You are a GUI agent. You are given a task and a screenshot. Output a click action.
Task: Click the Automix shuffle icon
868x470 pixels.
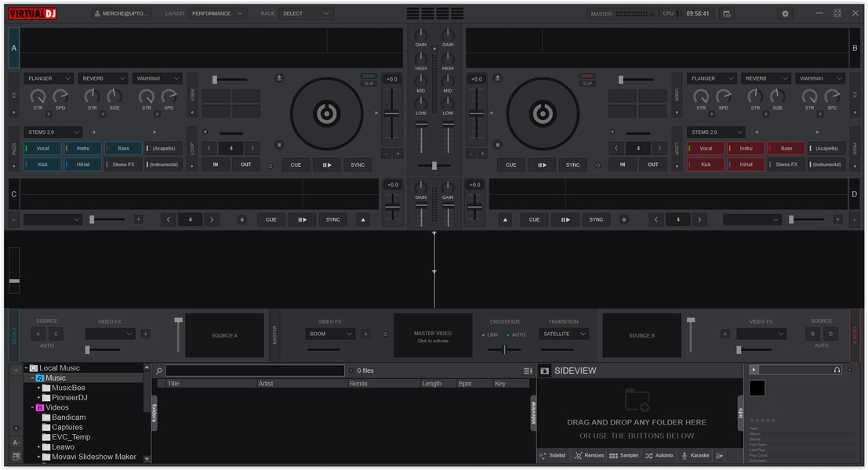649,455
